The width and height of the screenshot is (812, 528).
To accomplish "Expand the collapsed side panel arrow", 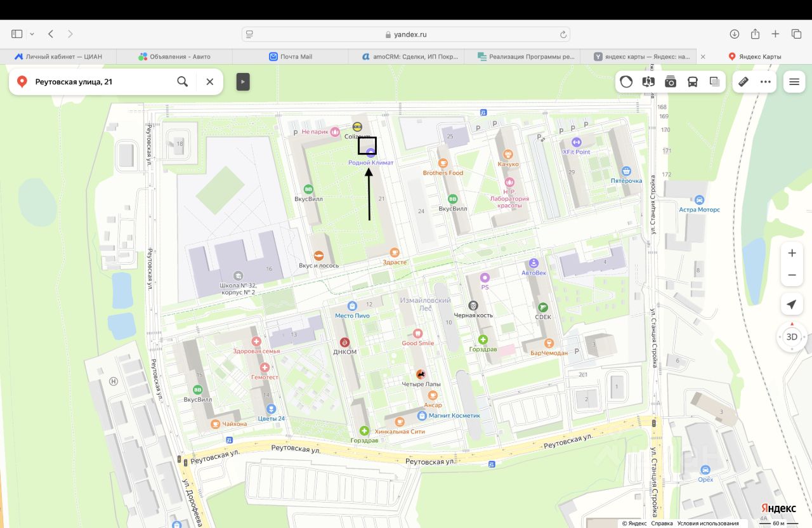I will pos(243,81).
